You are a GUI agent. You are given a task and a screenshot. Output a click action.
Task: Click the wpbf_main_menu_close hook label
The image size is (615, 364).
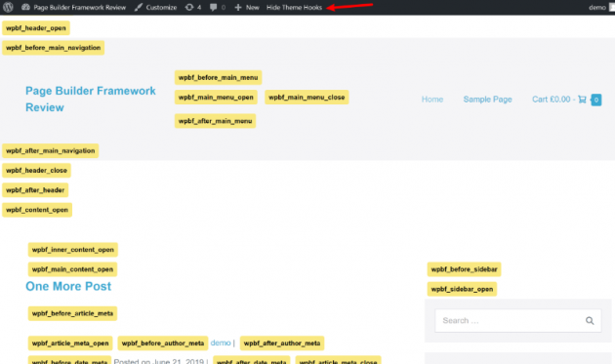307,97
